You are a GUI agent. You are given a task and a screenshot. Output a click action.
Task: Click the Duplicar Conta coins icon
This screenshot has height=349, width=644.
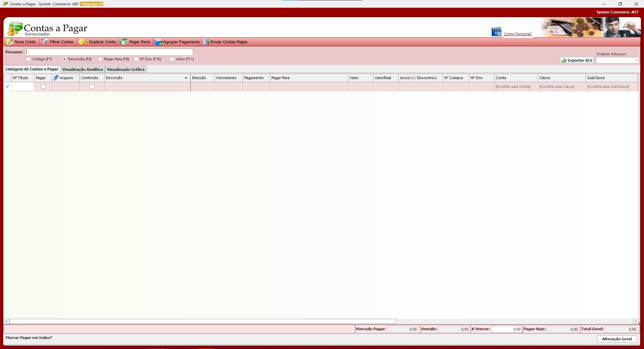pyautogui.click(x=83, y=42)
